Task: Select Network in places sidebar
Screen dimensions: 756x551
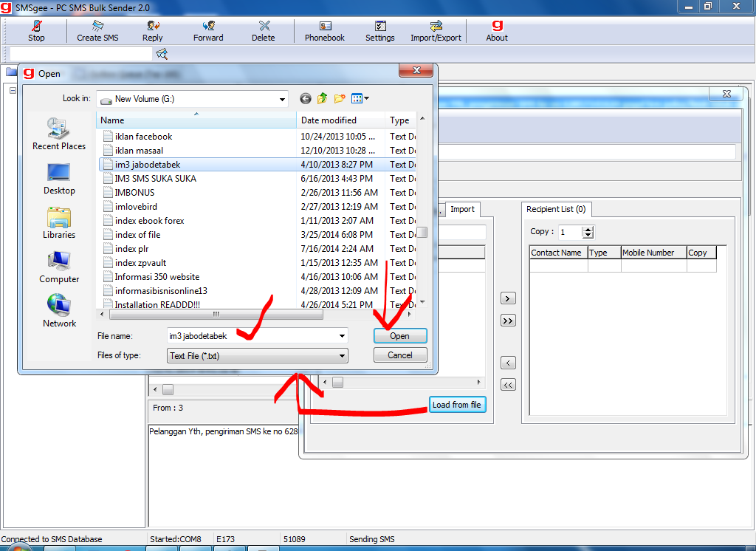Action: click(x=59, y=311)
